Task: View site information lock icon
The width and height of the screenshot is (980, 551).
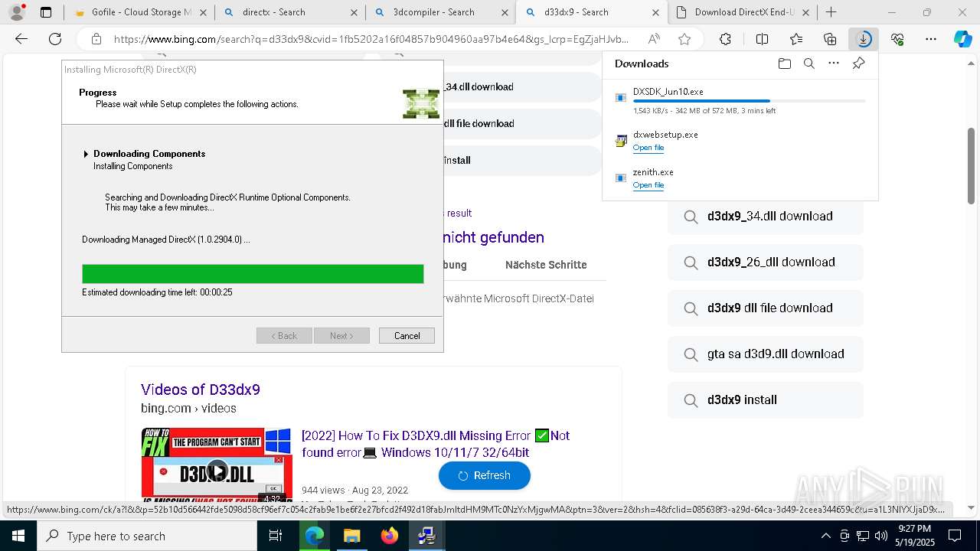Action: [96, 39]
